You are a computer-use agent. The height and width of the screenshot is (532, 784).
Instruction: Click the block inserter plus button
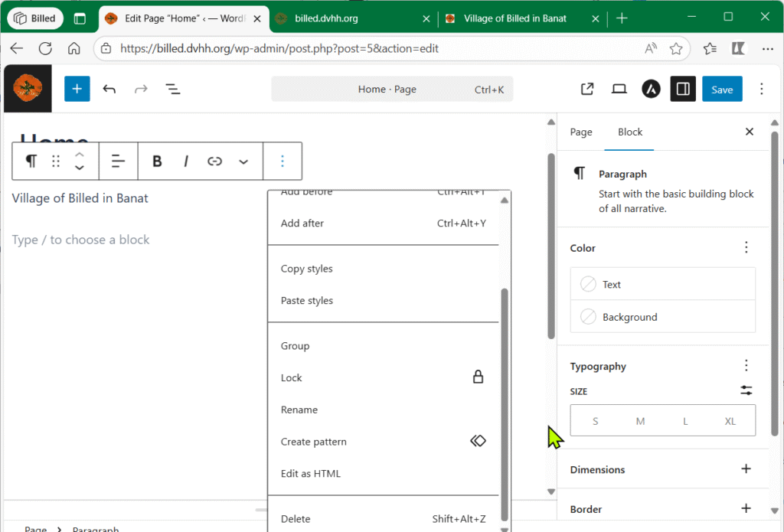[77, 89]
